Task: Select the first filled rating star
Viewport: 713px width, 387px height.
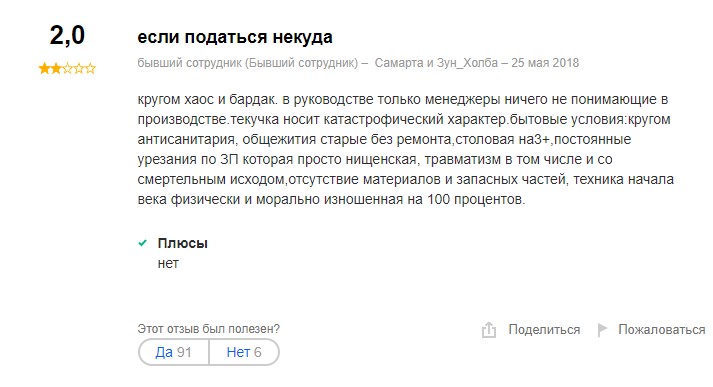Action: click(44, 69)
